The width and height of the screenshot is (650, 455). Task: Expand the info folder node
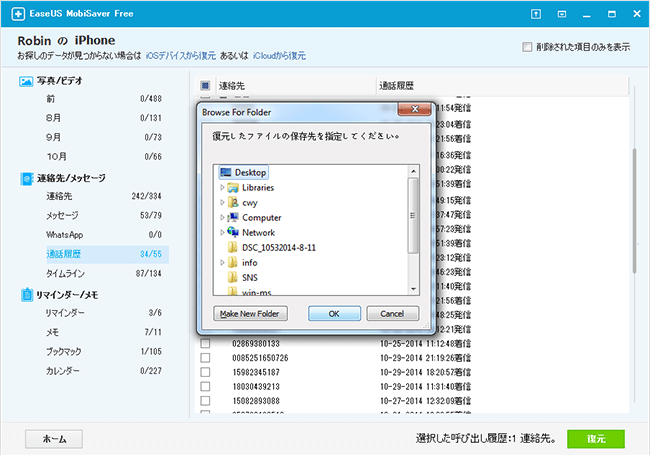tap(222, 263)
